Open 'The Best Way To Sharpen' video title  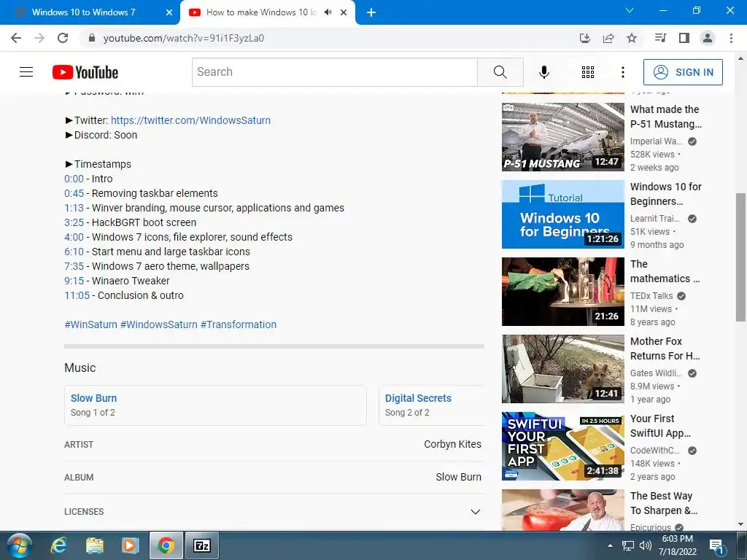click(664, 503)
